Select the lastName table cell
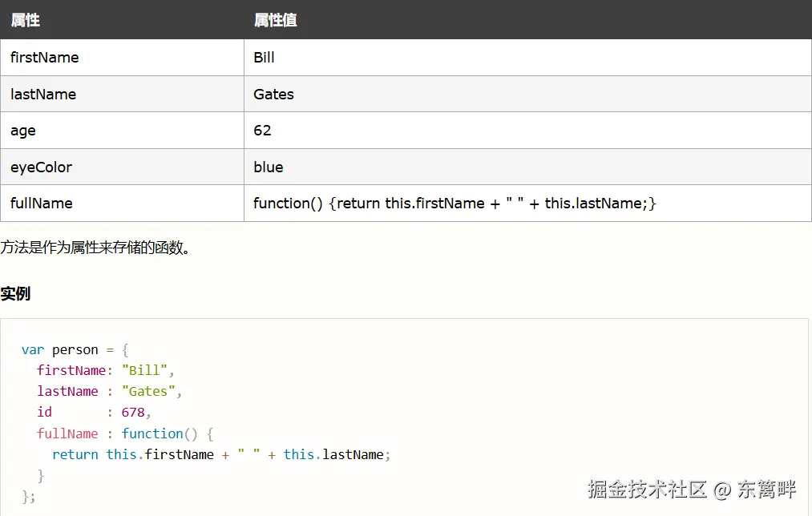The width and height of the screenshot is (812, 516). click(43, 95)
